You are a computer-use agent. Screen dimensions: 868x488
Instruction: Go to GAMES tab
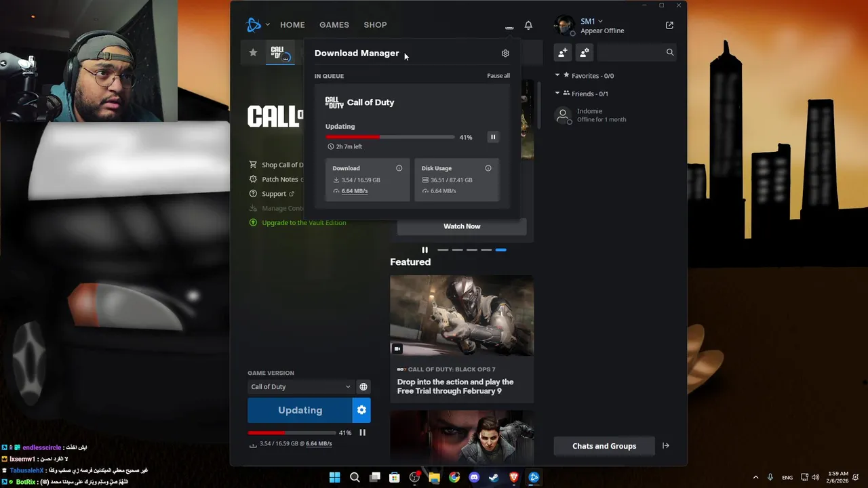coord(334,25)
